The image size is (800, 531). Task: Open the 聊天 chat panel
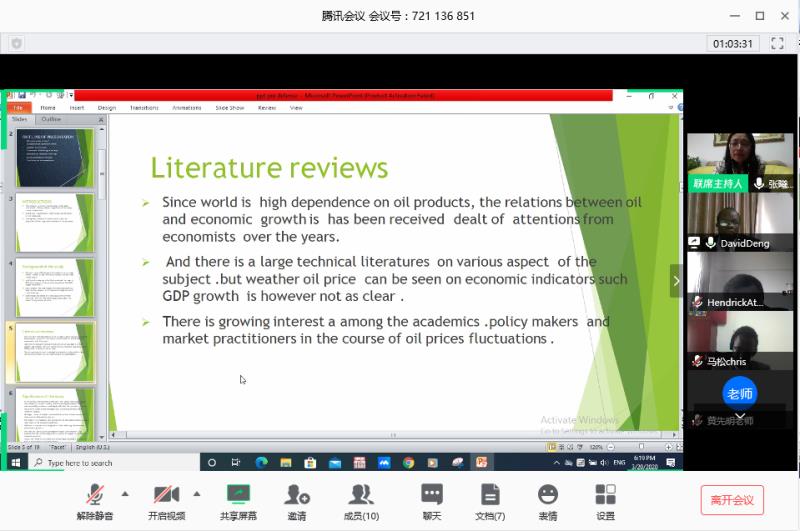432,501
